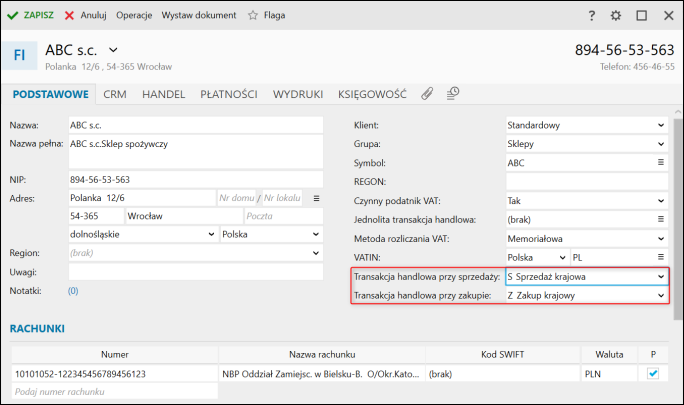Click the NIP input field
This screenshot has width=684, height=405.
tap(195, 180)
